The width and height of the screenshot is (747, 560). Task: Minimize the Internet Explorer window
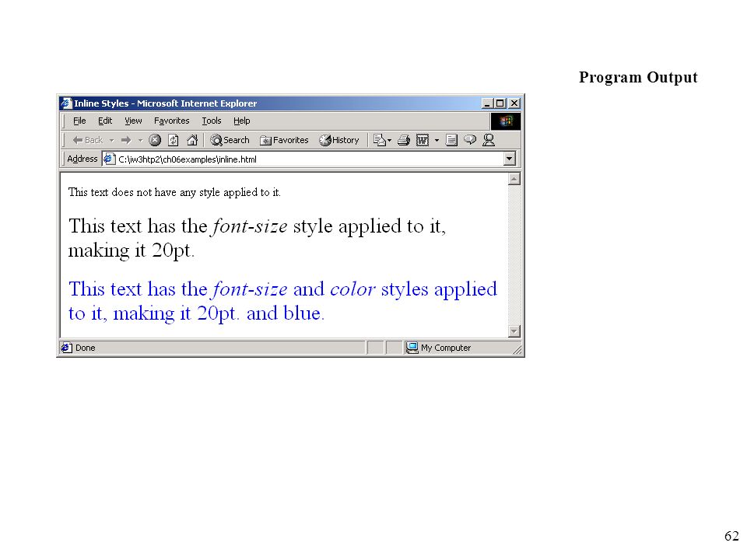click(x=487, y=103)
